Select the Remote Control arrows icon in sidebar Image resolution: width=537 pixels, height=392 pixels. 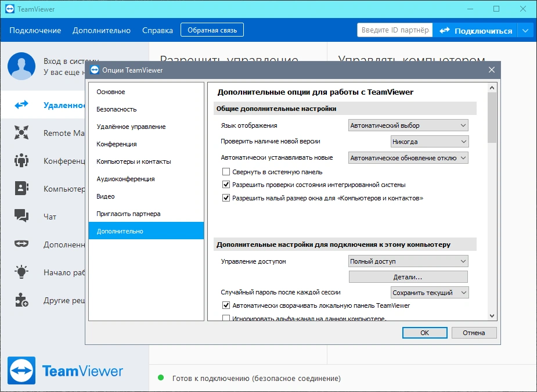click(x=21, y=105)
